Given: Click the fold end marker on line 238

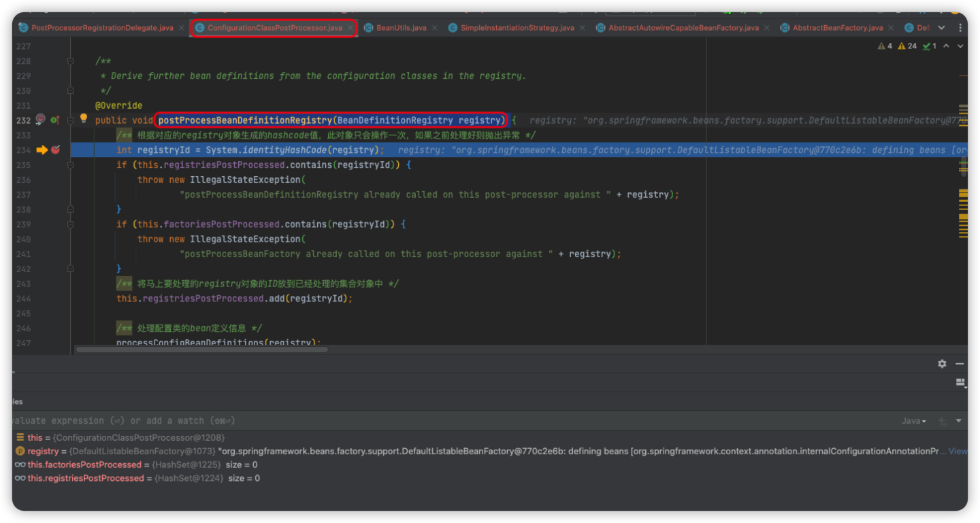Looking at the screenshot, I should (70, 209).
